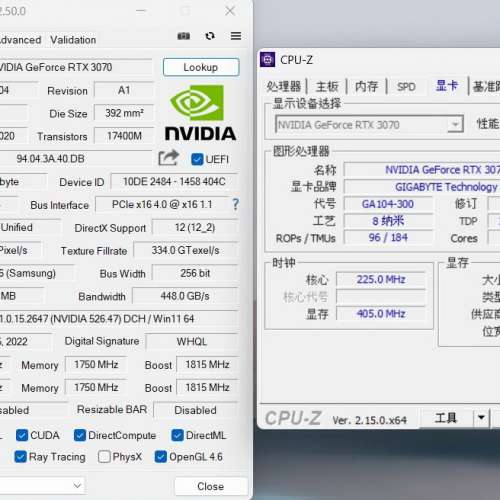This screenshot has height=500, width=500.
Task: Click the BIOS export share icon
Action: coord(169,158)
